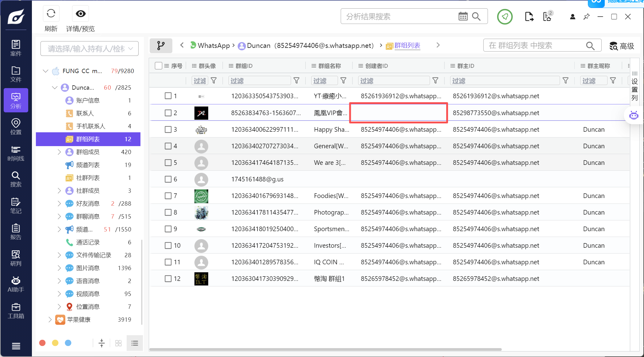The image size is (644, 357).
Task: Click the 群组列表 breadcrumb link
Action: coord(407,45)
